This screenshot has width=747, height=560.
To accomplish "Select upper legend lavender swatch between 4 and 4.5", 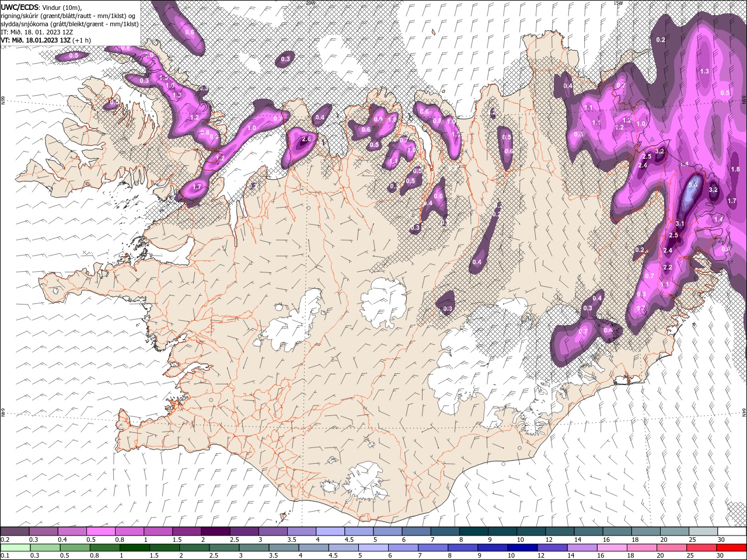I will tap(330, 531).
